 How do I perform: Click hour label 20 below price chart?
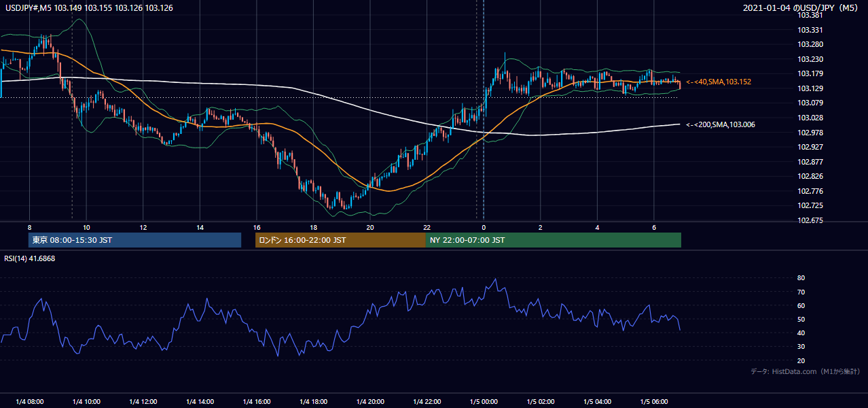coord(369,227)
